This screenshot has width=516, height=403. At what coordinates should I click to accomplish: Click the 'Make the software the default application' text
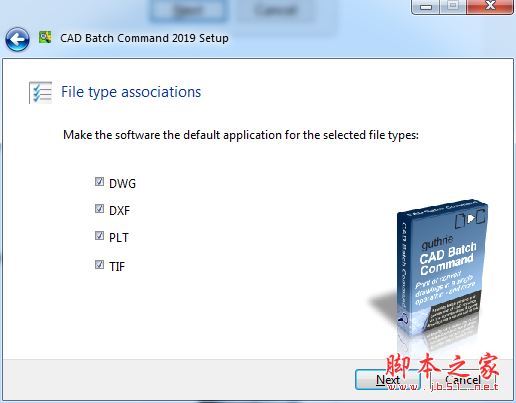coord(241,135)
